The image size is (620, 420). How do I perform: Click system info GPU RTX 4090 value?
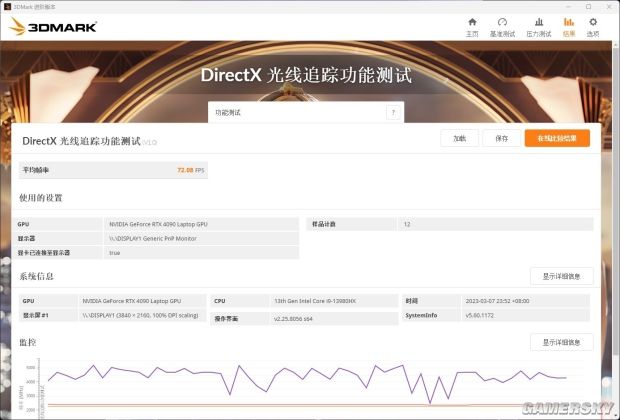[x=132, y=301]
